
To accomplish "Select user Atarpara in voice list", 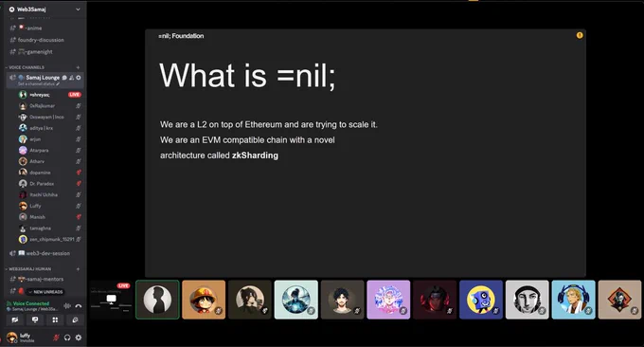I will click(39, 150).
